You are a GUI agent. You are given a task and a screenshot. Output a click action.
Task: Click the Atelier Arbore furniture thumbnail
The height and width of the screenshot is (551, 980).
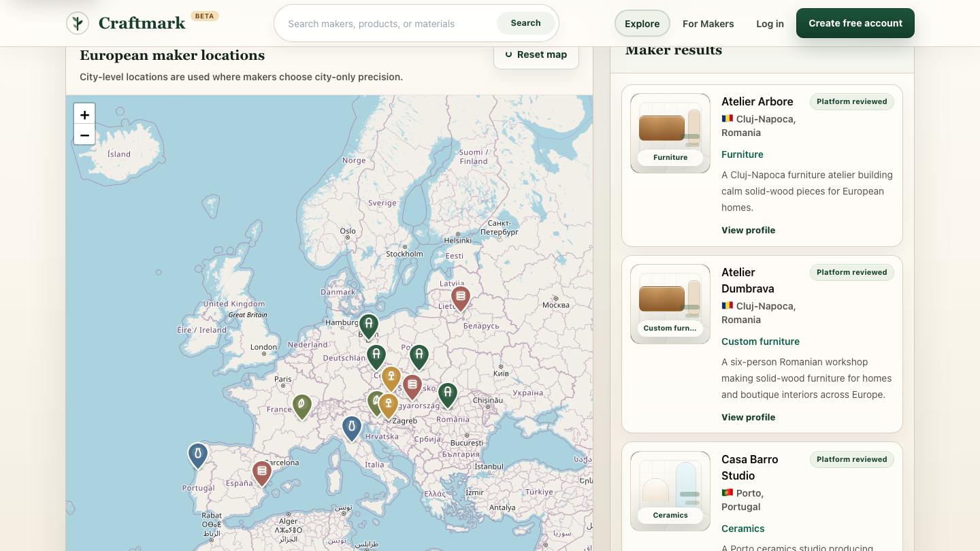click(670, 133)
